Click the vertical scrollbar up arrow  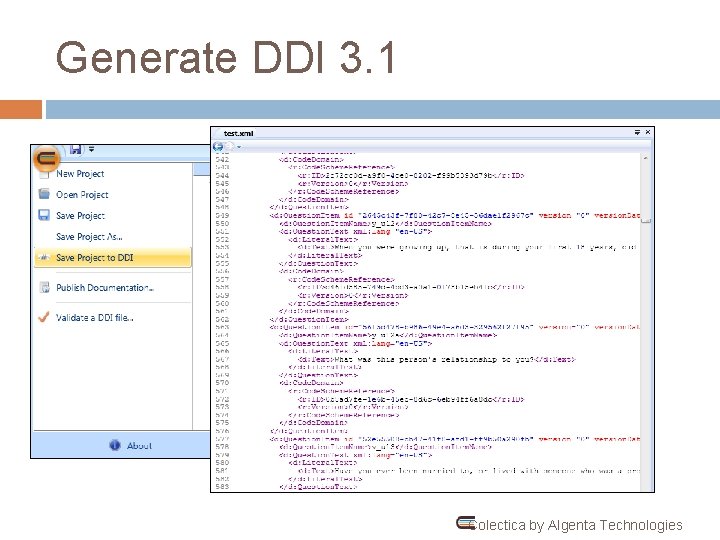(x=646, y=158)
